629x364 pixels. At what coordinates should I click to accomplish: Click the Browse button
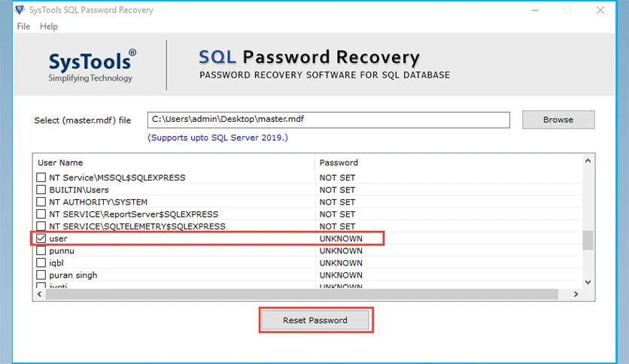pos(558,120)
